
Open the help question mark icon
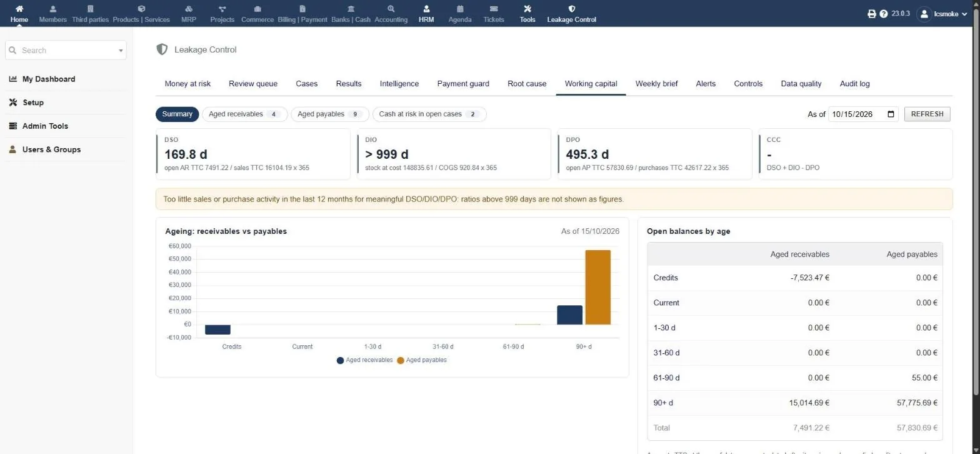click(x=884, y=14)
